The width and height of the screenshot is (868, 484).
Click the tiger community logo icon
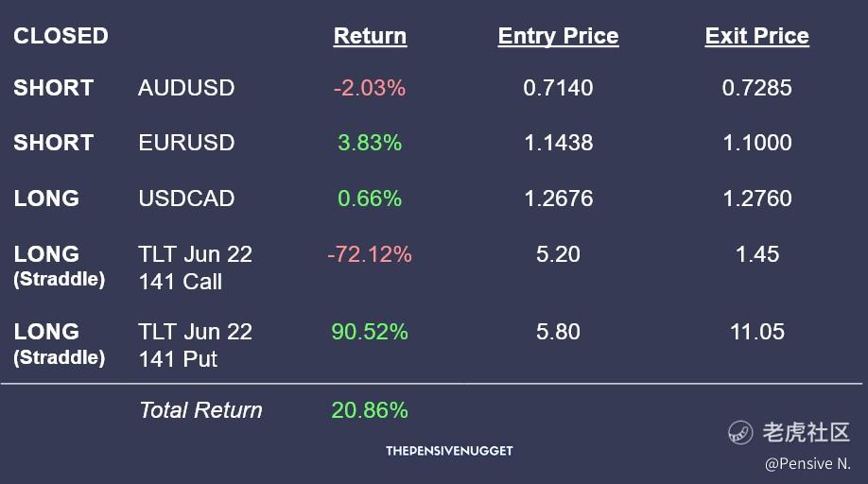(740, 432)
